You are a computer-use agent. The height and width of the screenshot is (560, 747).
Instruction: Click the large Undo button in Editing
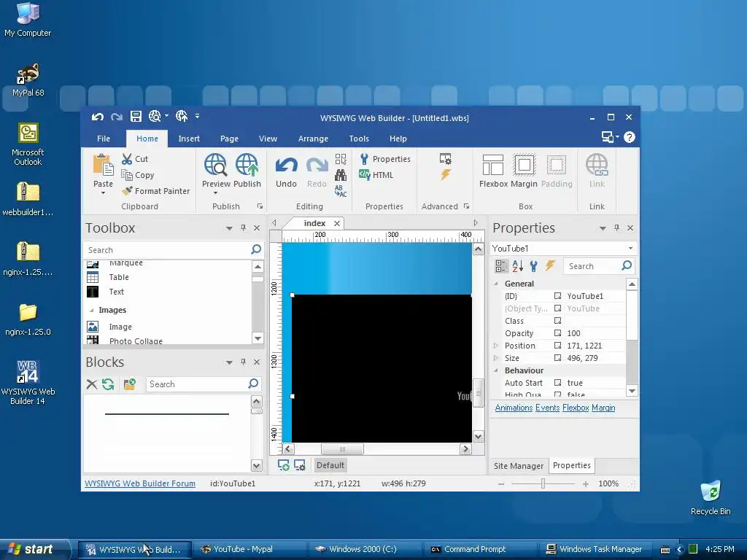(286, 171)
